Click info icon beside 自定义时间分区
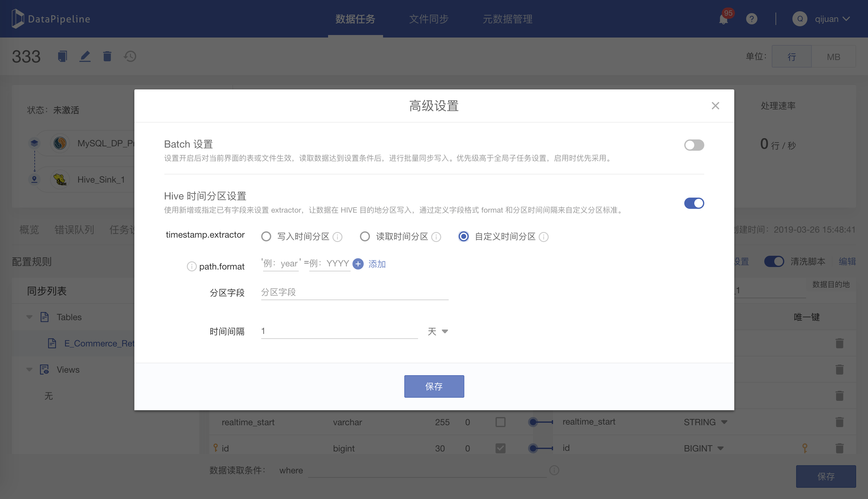Image resolution: width=868 pixels, height=499 pixels. point(543,237)
